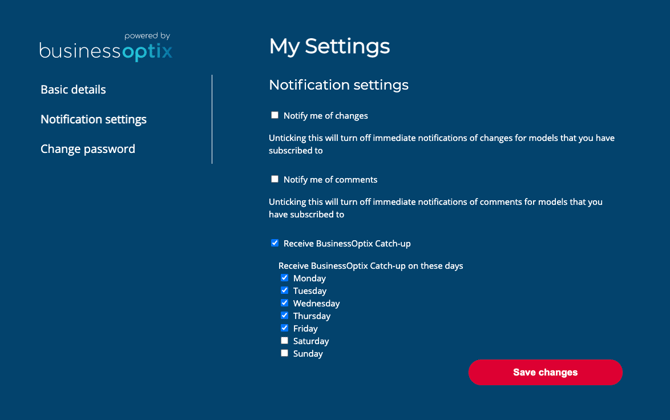Click the BusinessOptix logo
Screen dimensions: 670x420
tap(105, 47)
